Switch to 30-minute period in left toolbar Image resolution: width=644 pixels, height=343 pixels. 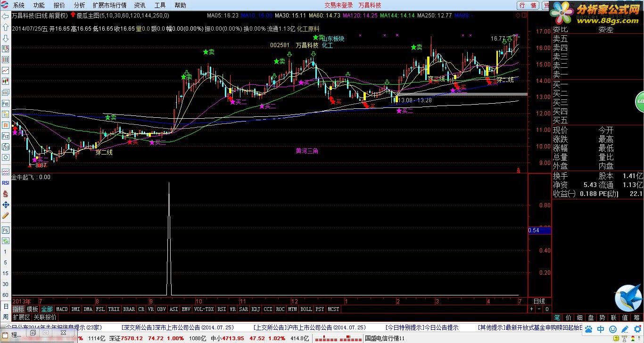[5, 284]
